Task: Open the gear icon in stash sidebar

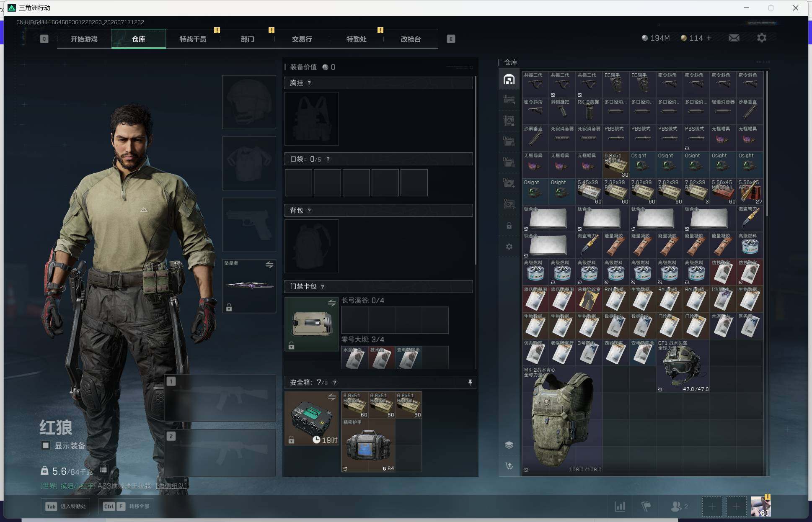Action: [x=509, y=247]
